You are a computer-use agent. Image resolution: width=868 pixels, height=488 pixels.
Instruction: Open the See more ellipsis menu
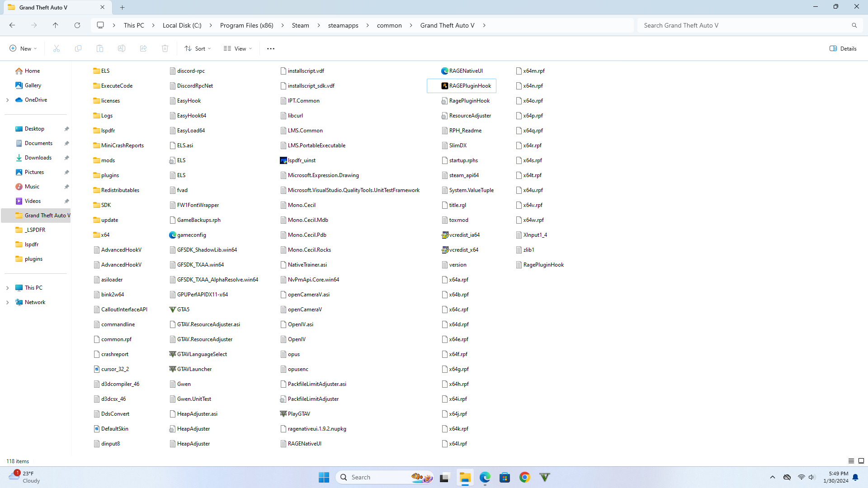coord(271,48)
